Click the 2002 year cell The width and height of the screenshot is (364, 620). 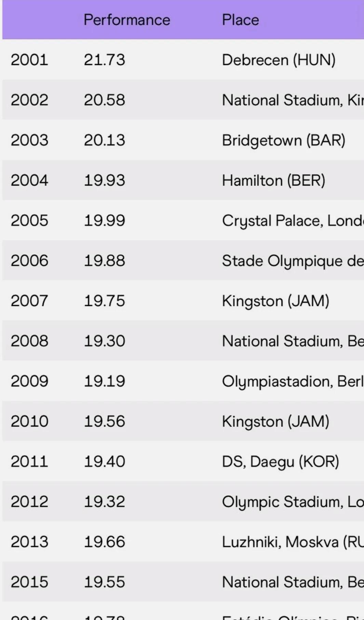click(29, 100)
